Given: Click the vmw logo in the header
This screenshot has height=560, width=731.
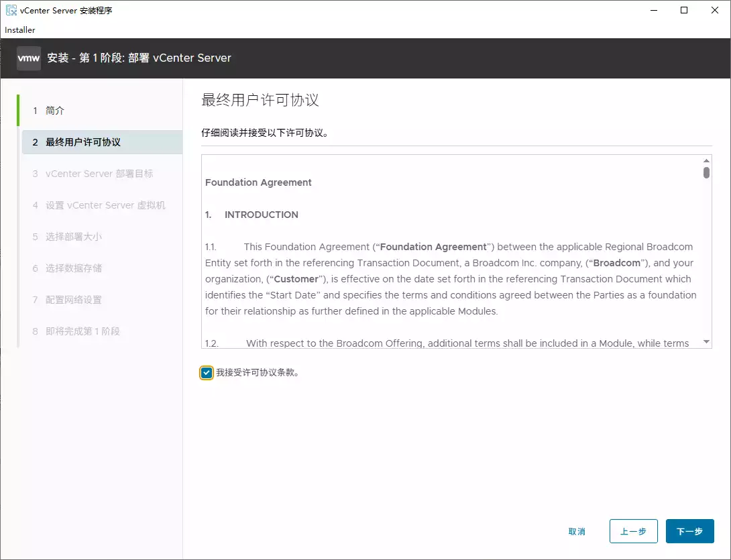Looking at the screenshot, I should 28,58.
